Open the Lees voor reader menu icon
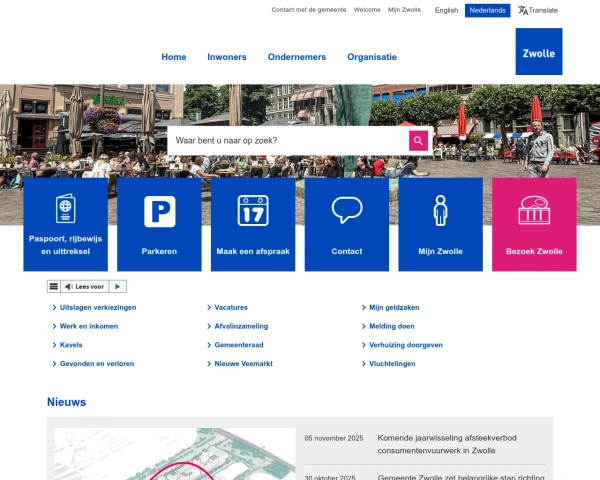Image resolution: width=600 pixels, height=480 pixels. (x=54, y=286)
